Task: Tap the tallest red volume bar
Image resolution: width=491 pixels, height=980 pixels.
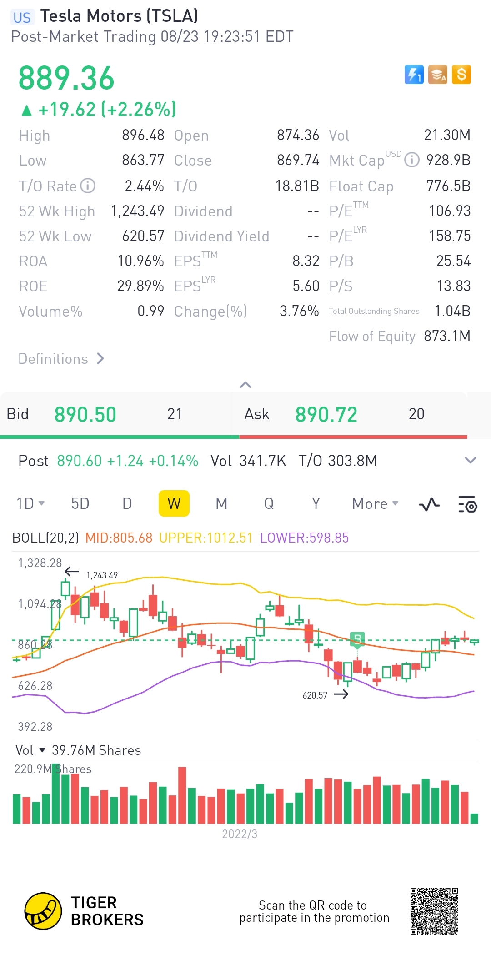Action: pos(182,795)
